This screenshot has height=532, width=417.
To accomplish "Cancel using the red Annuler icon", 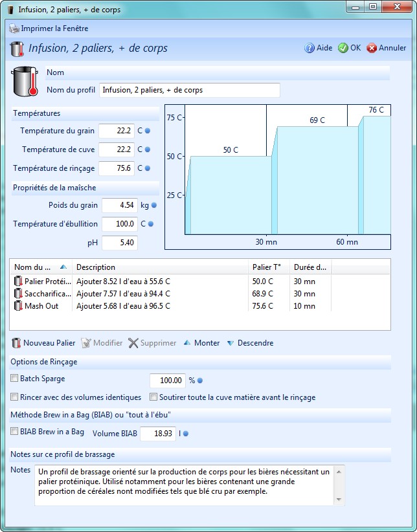I will pos(372,48).
